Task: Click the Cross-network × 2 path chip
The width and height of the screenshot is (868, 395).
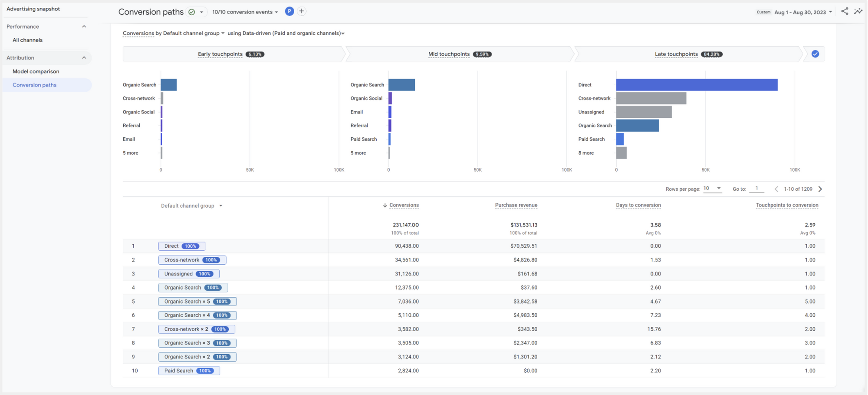Action: click(197, 329)
